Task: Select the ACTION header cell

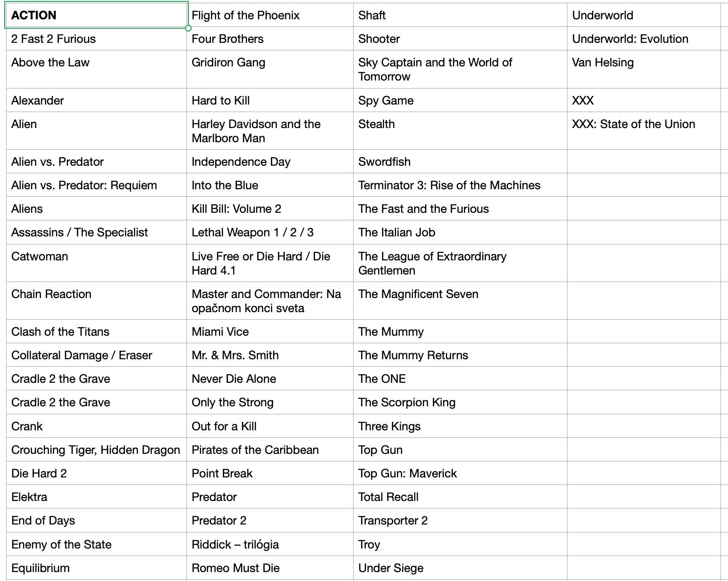Action: pos(96,15)
